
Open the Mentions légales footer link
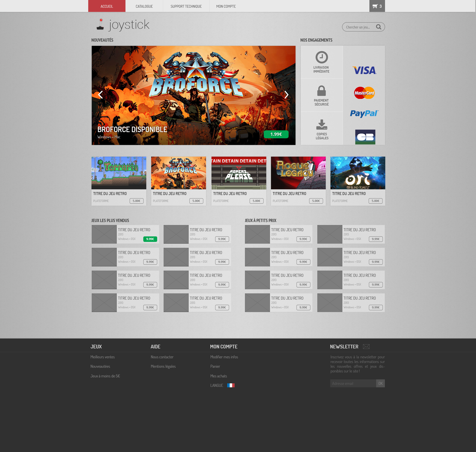(x=163, y=366)
